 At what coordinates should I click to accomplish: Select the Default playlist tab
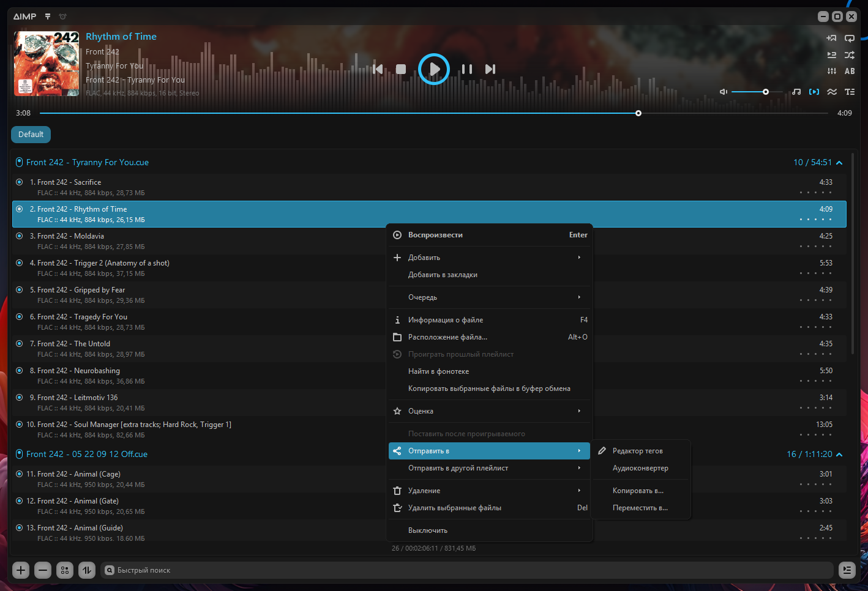coord(31,135)
